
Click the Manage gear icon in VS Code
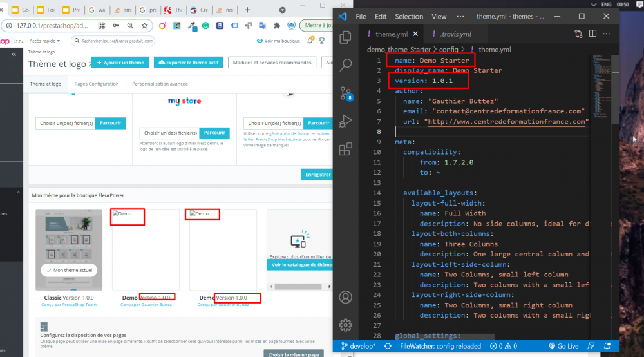[346, 324]
